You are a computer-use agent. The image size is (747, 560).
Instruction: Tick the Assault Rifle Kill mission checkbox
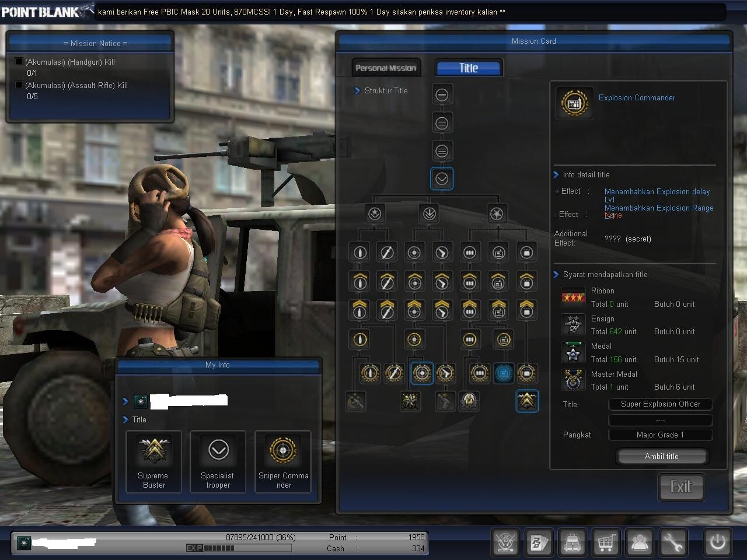click(19, 85)
